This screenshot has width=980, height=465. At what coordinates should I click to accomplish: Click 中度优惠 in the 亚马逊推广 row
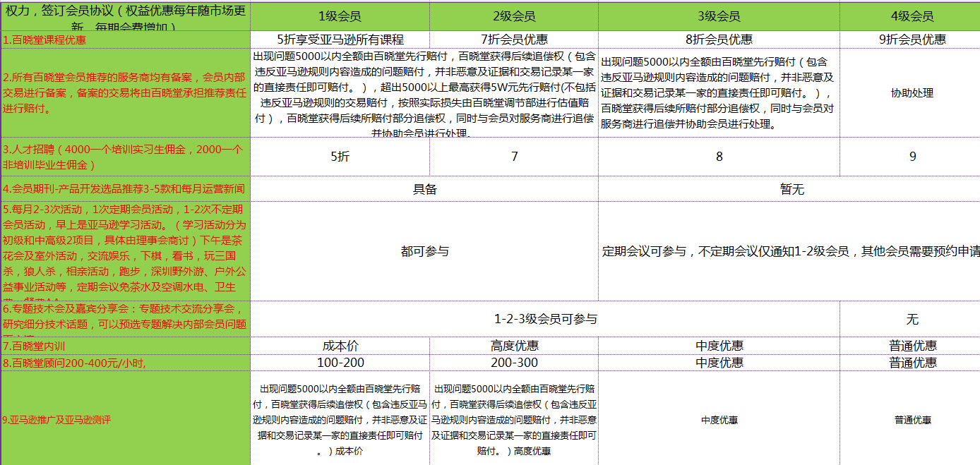(x=719, y=418)
